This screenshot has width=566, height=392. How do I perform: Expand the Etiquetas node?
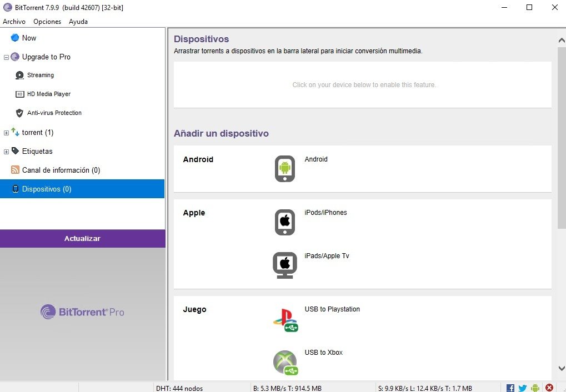tap(6, 152)
